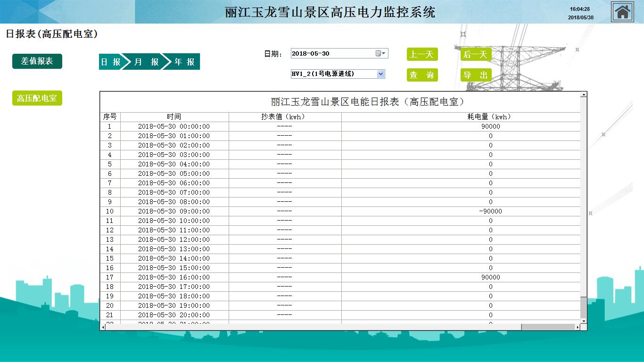The width and height of the screenshot is (644, 362).
Task: Click the table's vertical scrollbar up arrow
Action: pyautogui.click(x=584, y=95)
